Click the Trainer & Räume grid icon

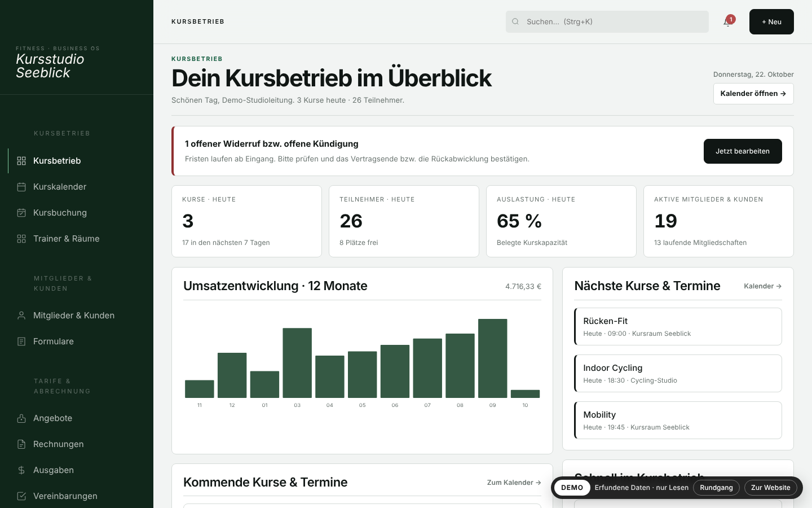21,239
